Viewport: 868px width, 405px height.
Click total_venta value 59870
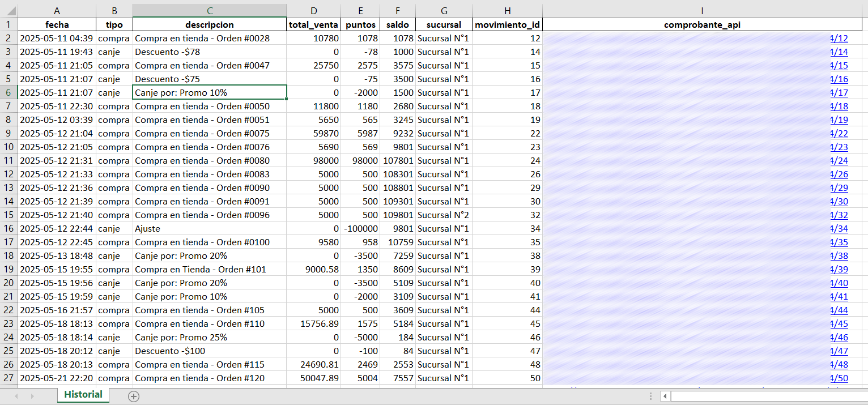pyautogui.click(x=313, y=134)
